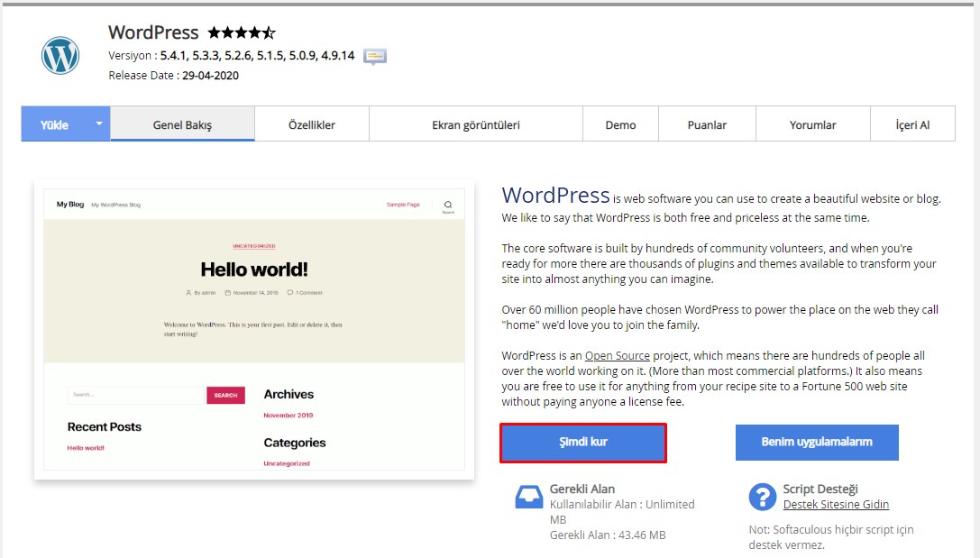Click the large WordPress word in description

coord(555,195)
